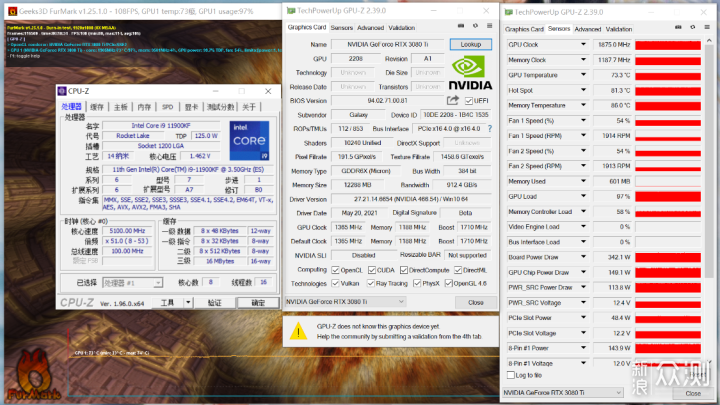The height and width of the screenshot is (405, 720).
Task: Click the refresh icon in GPU-Z Sensors window
Action: (692, 27)
